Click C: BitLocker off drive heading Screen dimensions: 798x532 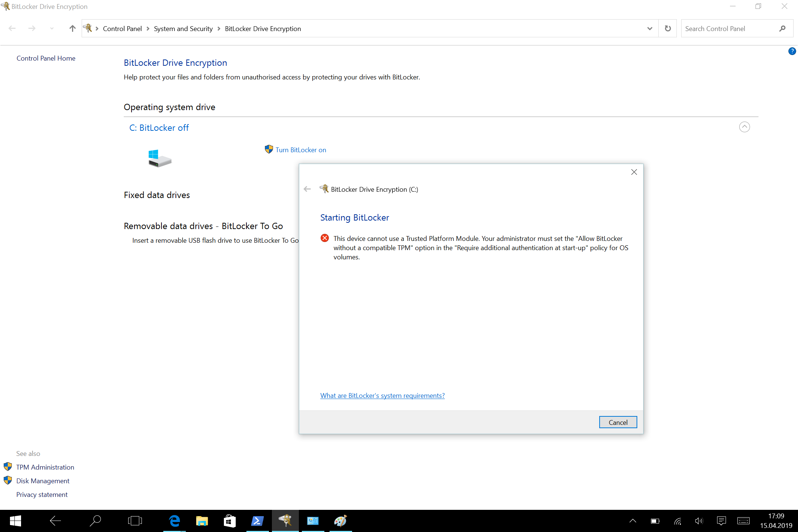159,128
